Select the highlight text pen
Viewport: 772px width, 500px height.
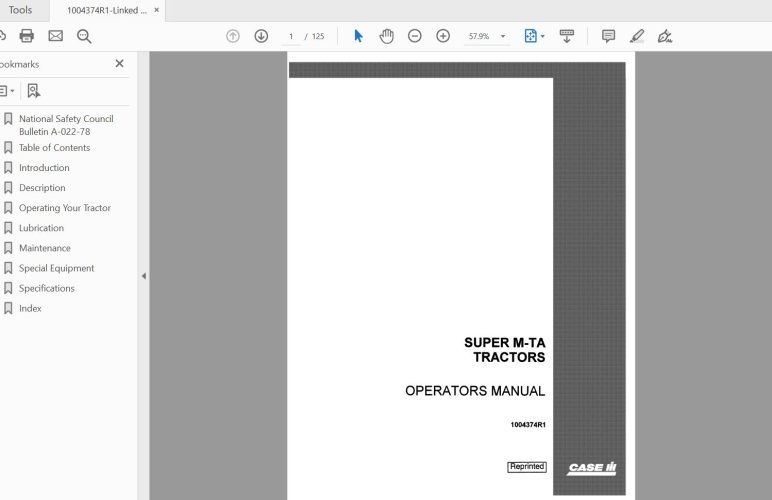[x=637, y=36]
